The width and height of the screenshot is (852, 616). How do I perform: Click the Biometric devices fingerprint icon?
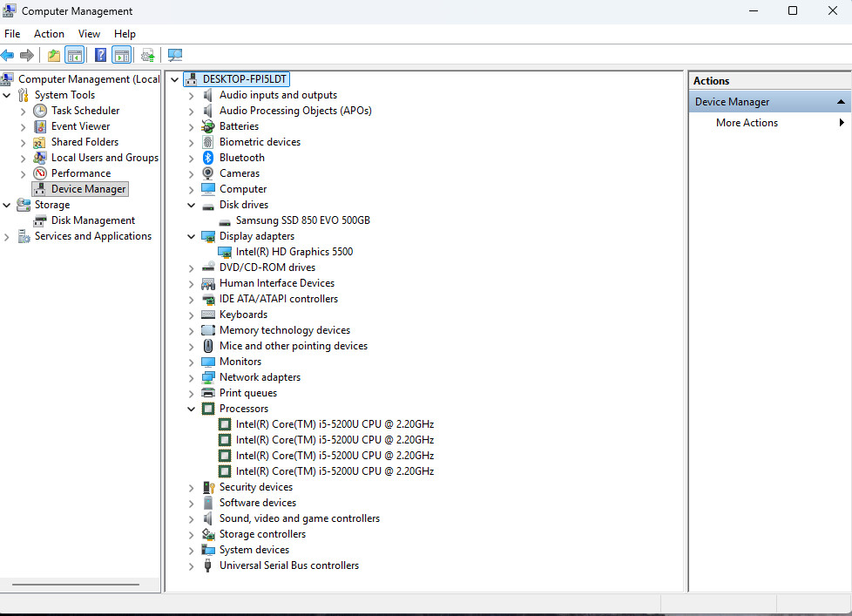(x=208, y=142)
